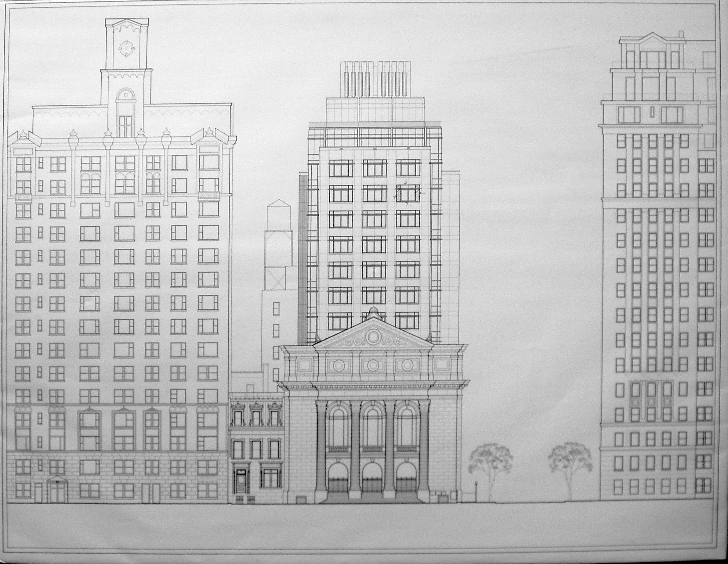Click the townhouse front entrance door
728x564 pixels.
pos(240,481)
